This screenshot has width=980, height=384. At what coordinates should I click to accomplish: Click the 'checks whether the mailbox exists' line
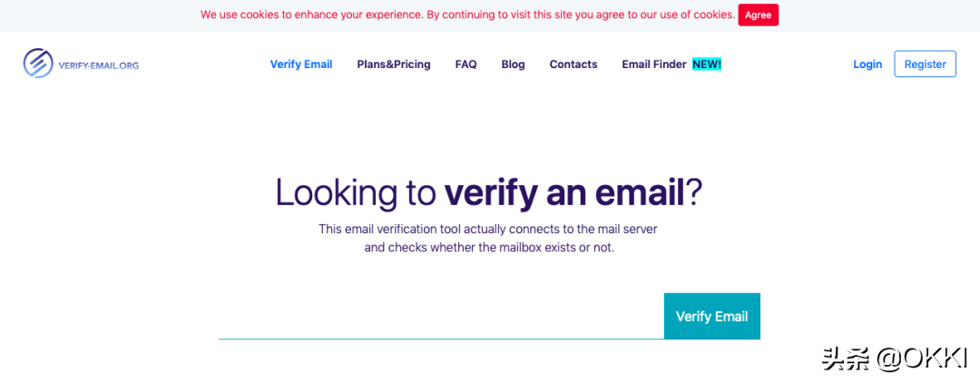[x=489, y=248]
